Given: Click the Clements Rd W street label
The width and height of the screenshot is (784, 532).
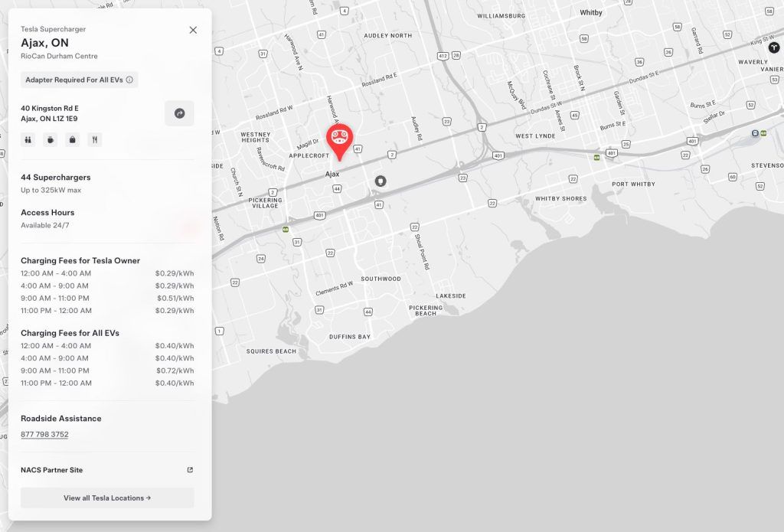Looking at the screenshot, I should (334, 289).
